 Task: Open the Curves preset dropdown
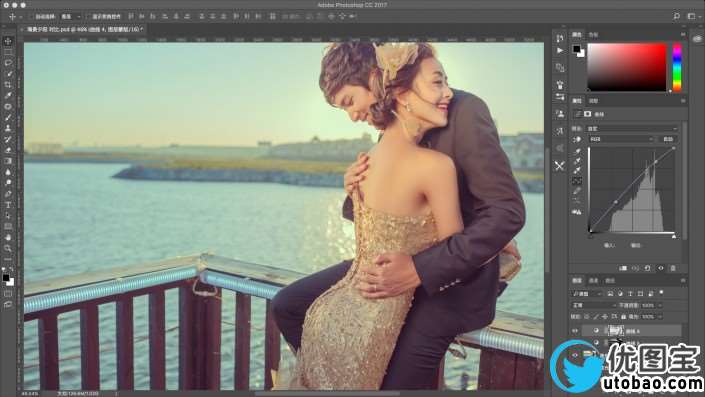632,129
